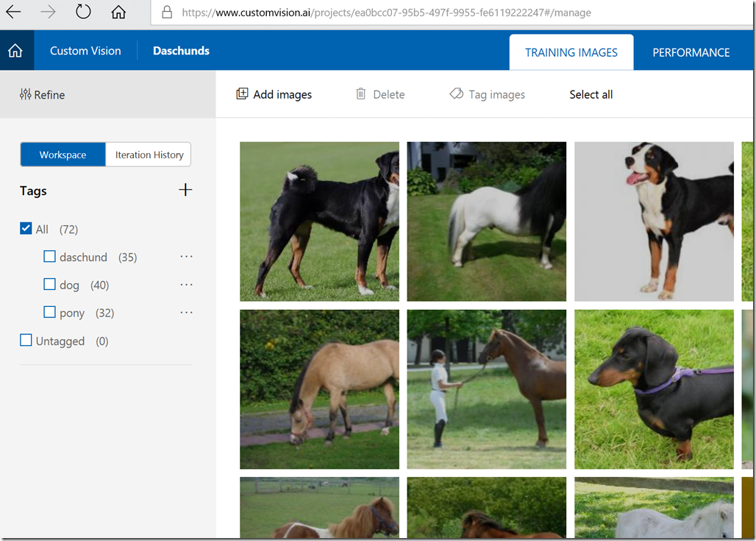Select the black dog on grass thumbnail
Image resolution: width=756 pixels, height=541 pixels.
point(320,222)
